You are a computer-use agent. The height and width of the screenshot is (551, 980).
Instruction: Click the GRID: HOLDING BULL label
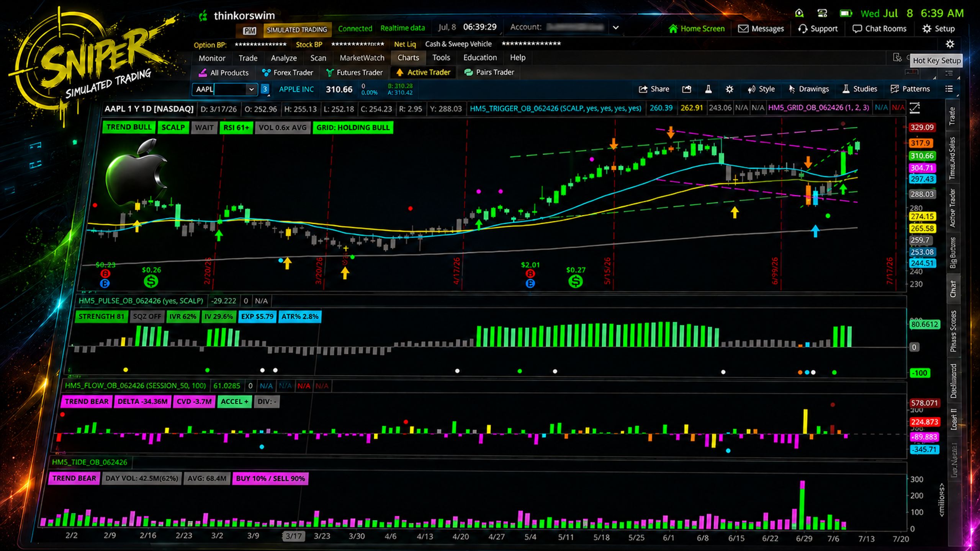pos(353,127)
